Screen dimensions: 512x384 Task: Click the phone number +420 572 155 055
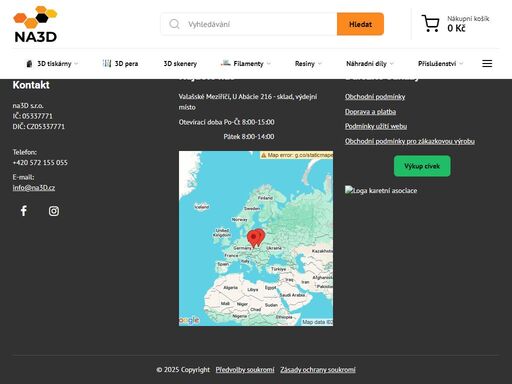40,163
